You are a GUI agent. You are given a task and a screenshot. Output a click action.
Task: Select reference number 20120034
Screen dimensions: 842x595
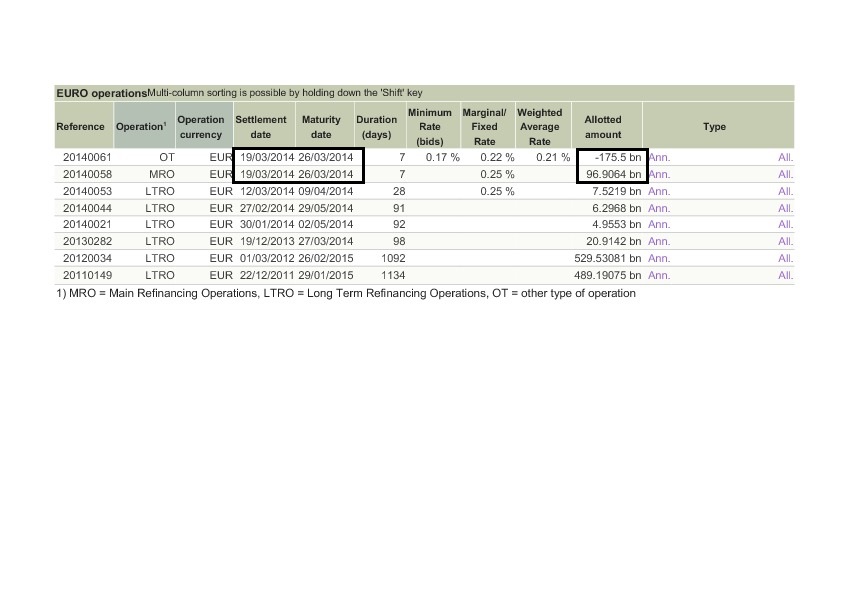tap(88, 258)
